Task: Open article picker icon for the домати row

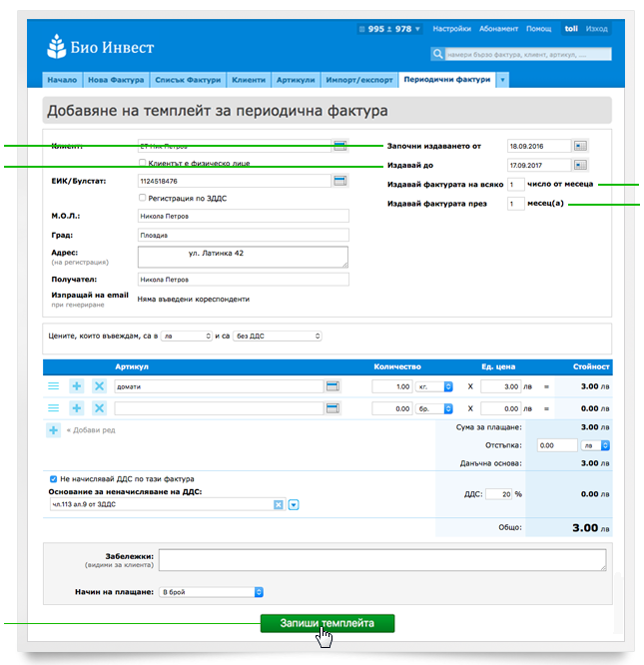Action: pos(332,385)
